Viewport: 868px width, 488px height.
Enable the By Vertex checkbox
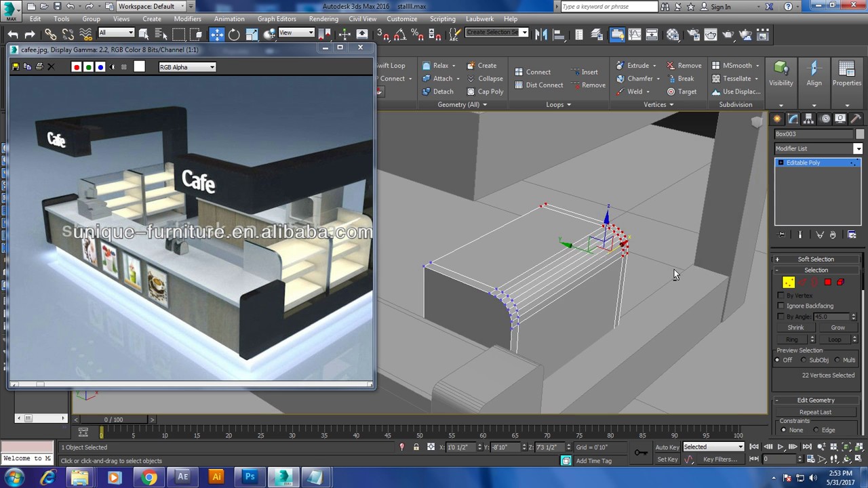[x=781, y=296]
